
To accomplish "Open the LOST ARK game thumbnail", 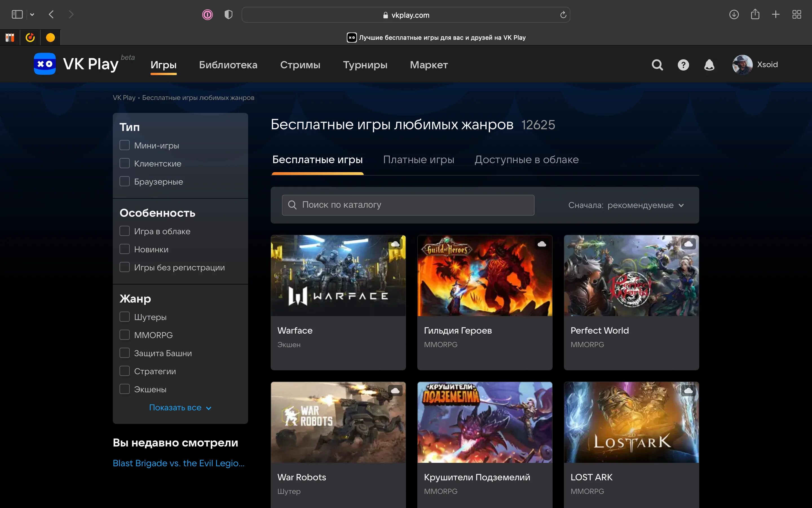I will 631,422.
